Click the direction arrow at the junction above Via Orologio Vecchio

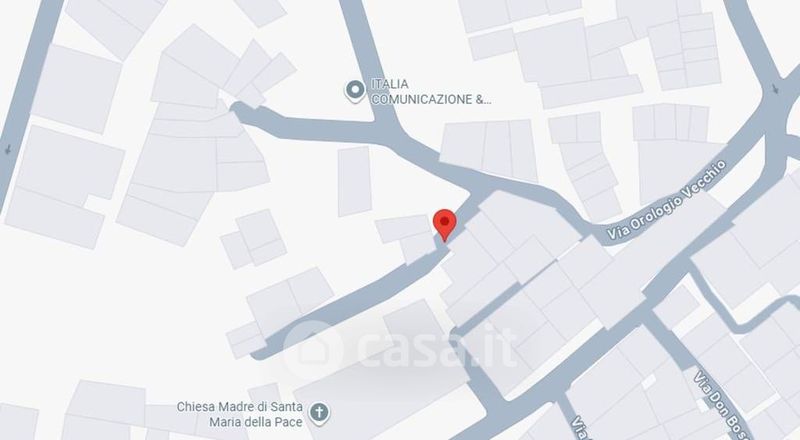coord(776,89)
